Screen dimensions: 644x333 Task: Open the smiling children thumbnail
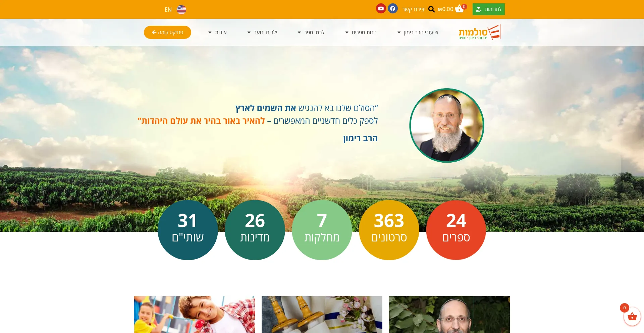(x=195, y=315)
